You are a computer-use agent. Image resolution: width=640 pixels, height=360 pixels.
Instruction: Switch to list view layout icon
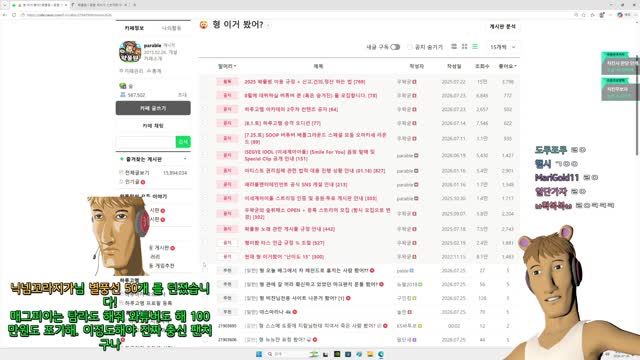(475, 47)
